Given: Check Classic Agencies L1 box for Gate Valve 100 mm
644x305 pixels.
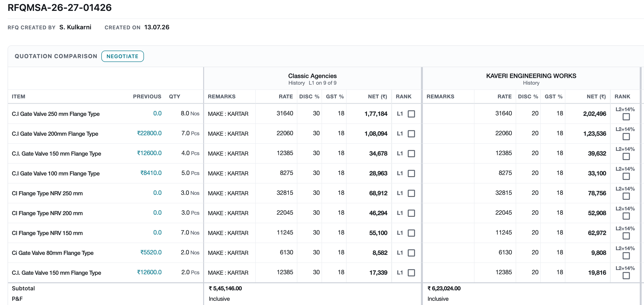Looking at the screenshot, I should [x=411, y=174].
